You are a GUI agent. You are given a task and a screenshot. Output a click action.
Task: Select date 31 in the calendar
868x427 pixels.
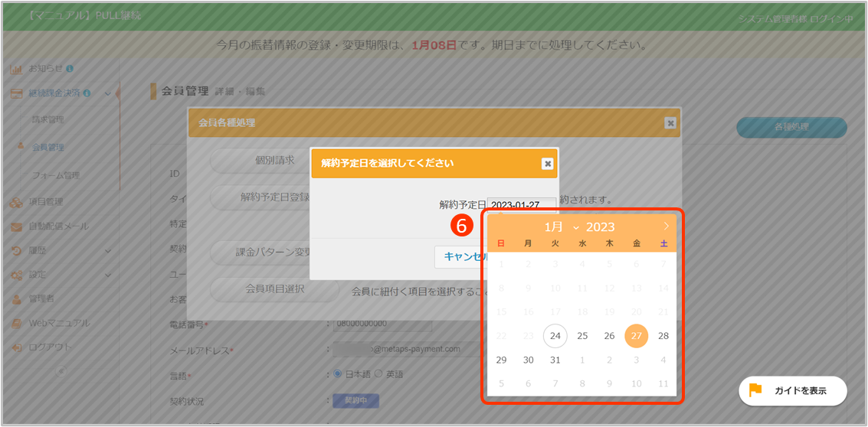pyautogui.click(x=555, y=360)
